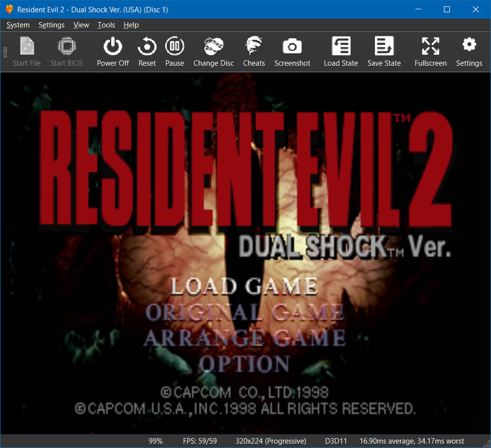Open the Help menu
This screenshot has width=491, height=448.
coord(131,25)
